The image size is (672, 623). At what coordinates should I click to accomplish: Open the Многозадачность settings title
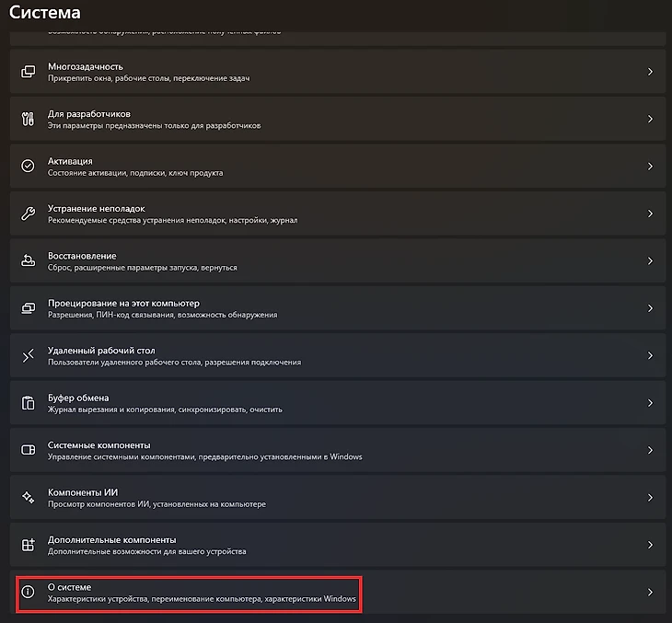click(x=86, y=66)
